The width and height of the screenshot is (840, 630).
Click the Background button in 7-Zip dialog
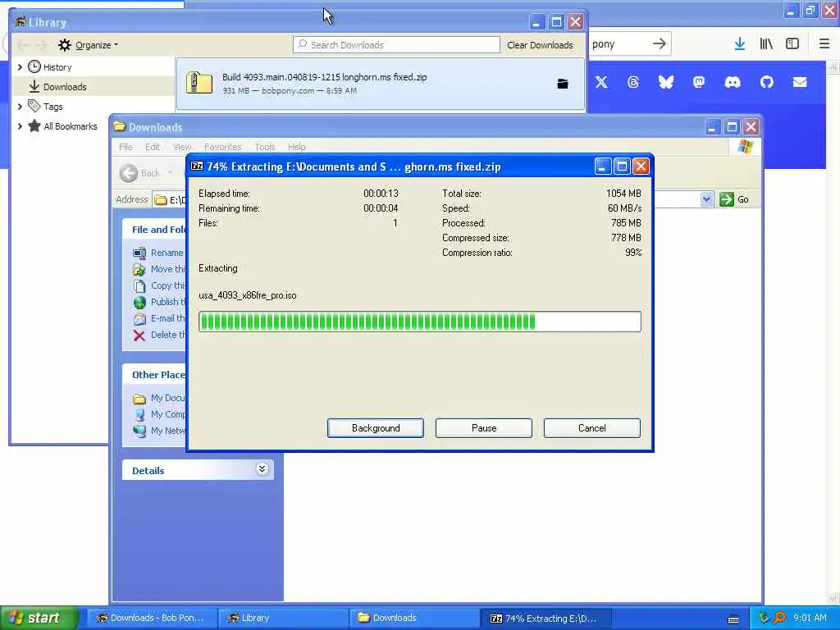click(376, 428)
